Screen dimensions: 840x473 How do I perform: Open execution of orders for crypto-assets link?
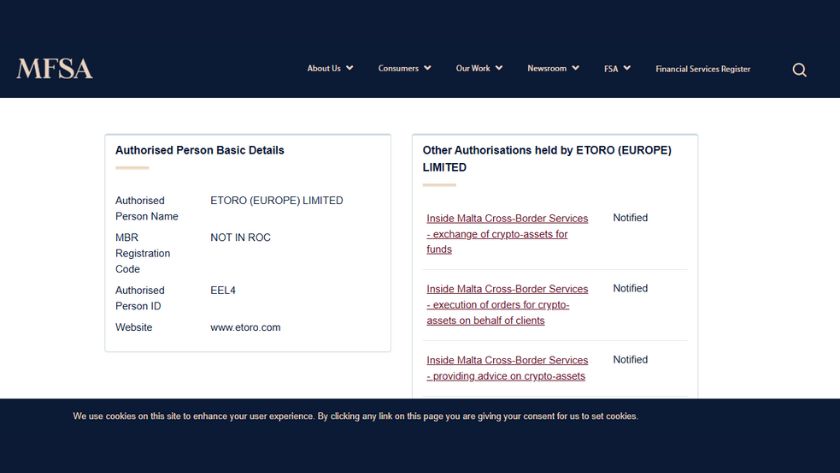pyautogui.click(x=507, y=304)
